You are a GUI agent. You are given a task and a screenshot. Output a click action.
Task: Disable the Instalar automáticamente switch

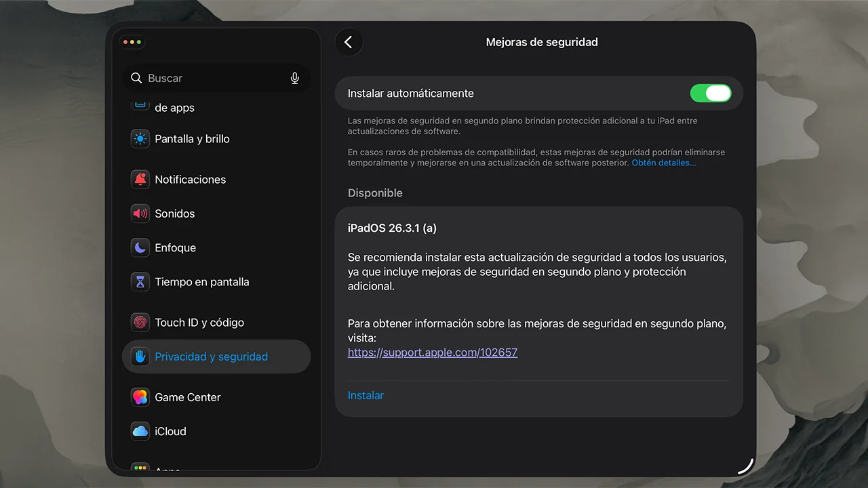click(710, 94)
